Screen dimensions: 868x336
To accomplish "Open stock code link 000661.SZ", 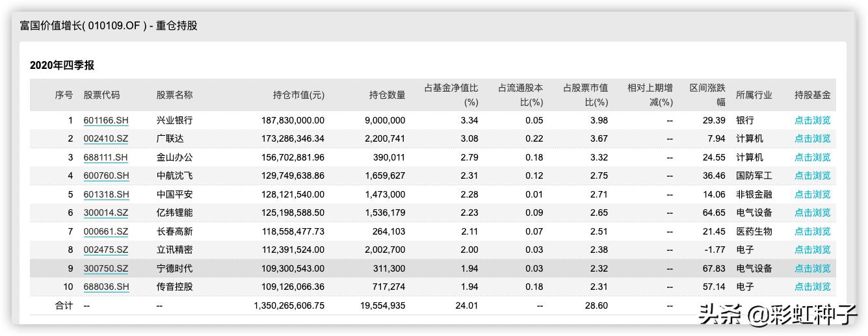I will coord(106,231).
